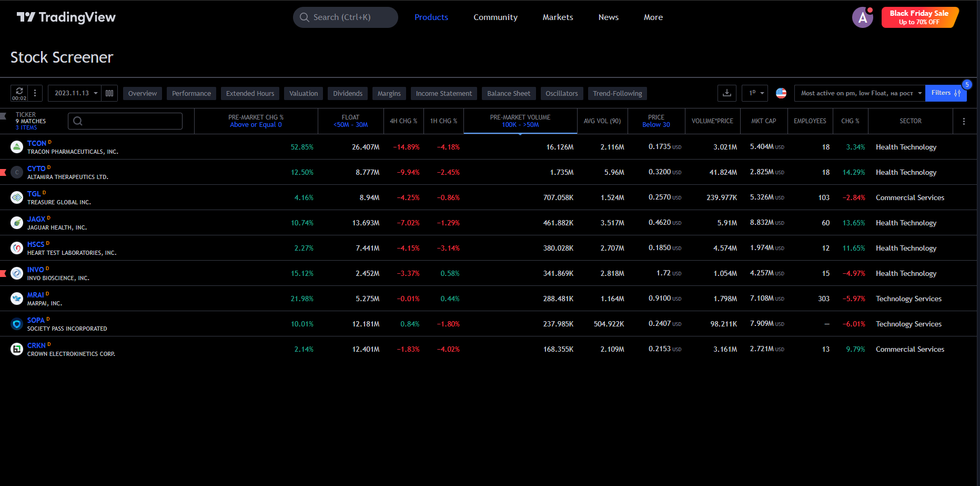Click the TGL company logo
This screenshot has height=486, width=980.
coord(17,197)
